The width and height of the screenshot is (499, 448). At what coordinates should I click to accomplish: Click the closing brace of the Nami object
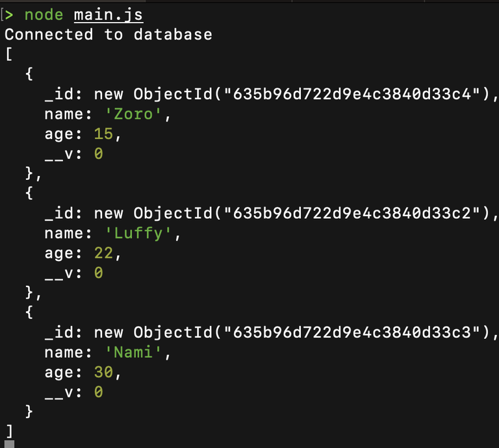(29, 412)
